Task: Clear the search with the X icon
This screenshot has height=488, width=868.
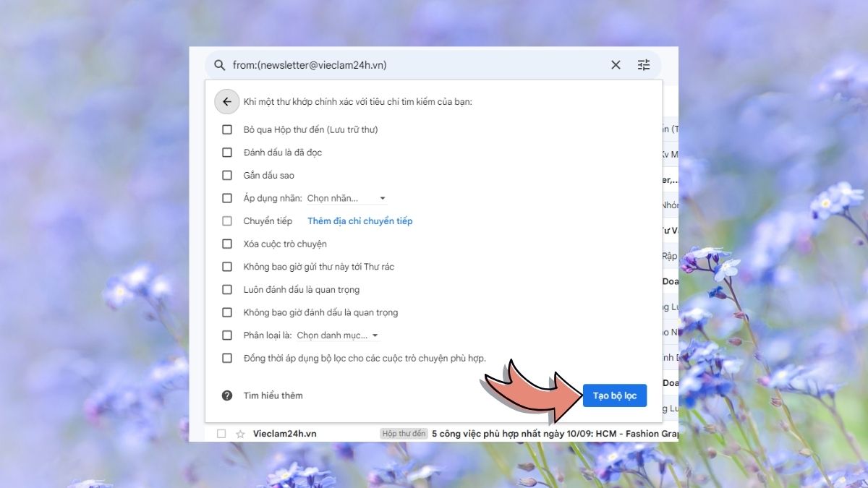Action: (616, 65)
